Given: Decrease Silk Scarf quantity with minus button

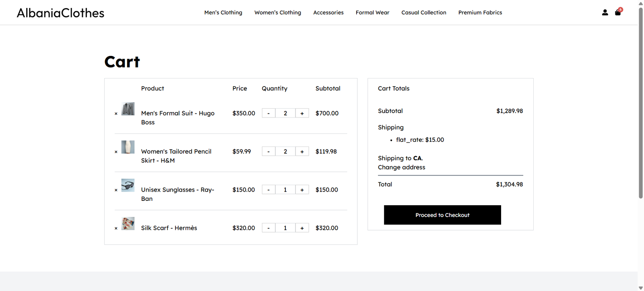Looking at the screenshot, I should point(268,228).
